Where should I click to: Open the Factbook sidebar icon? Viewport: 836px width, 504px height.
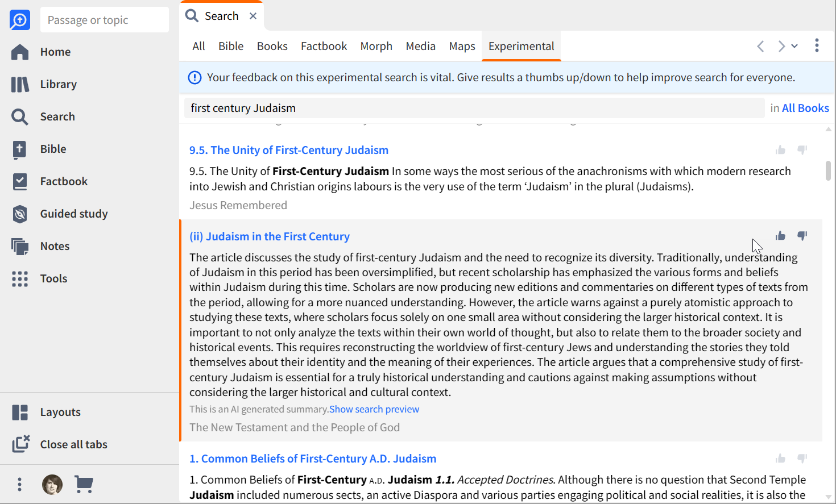tap(20, 181)
